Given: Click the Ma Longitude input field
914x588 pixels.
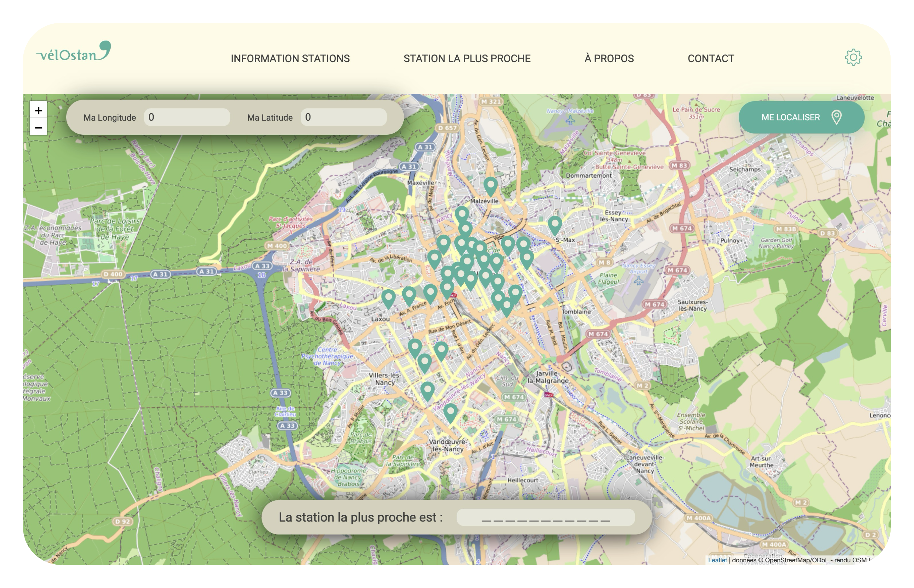Looking at the screenshot, I should (x=187, y=117).
